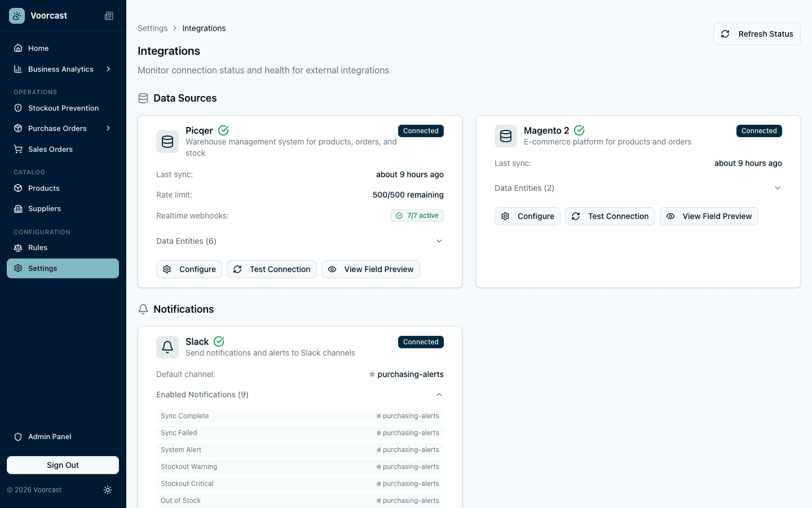
Task: Toggle the theme with the sun icon
Action: (108, 490)
